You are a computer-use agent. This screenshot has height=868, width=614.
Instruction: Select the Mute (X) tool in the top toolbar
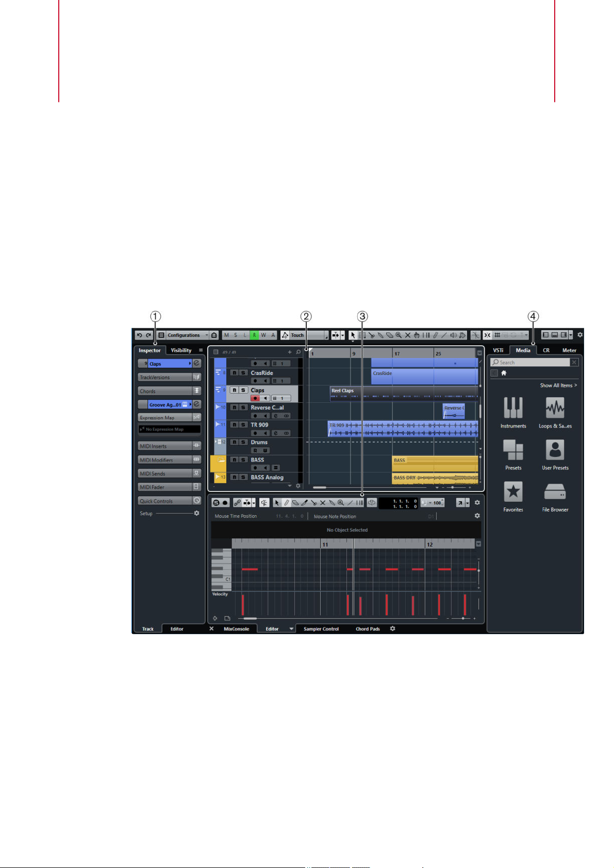click(408, 335)
